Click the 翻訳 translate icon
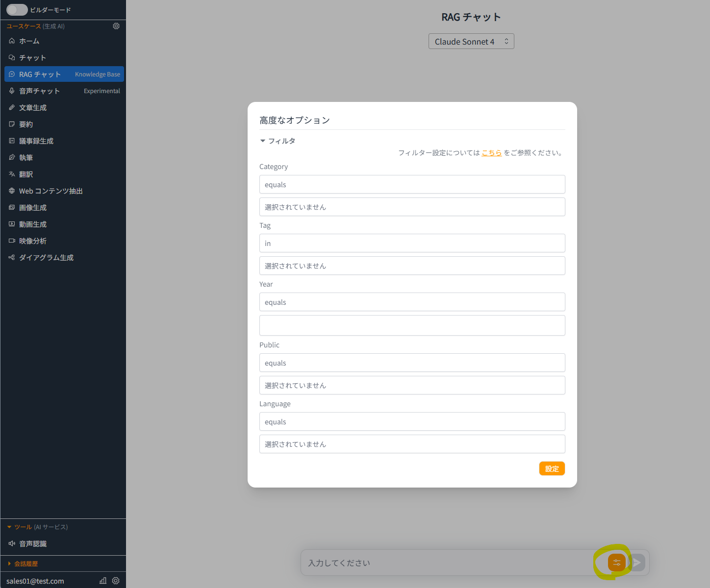 click(x=12, y=174)
